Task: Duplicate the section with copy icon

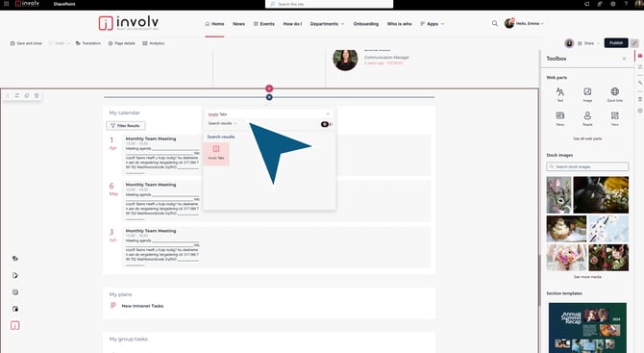Action: 27,95
